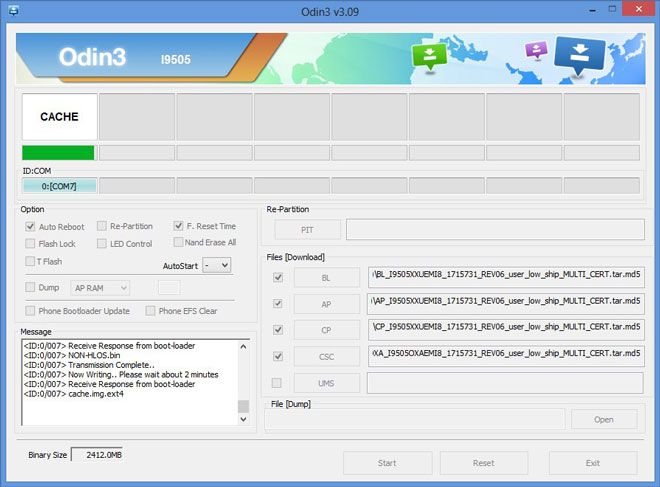
Task: Click the CSC file button
Action: click(x=327, y=357)
